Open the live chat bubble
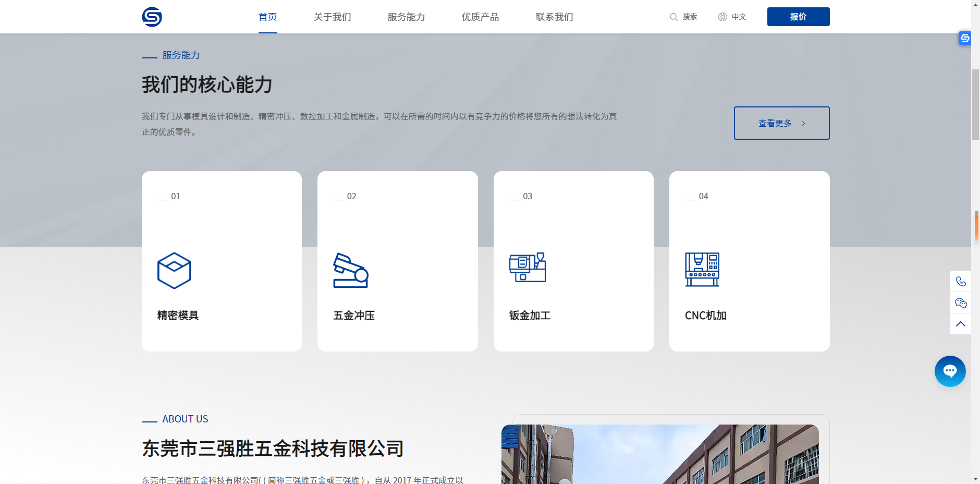The width and height of the screenshot is (980, 484). pos(950,371)
